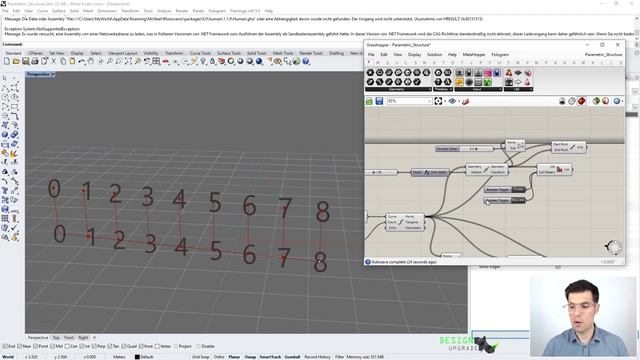Click the New file icon in Rhino toolbar

7,61
